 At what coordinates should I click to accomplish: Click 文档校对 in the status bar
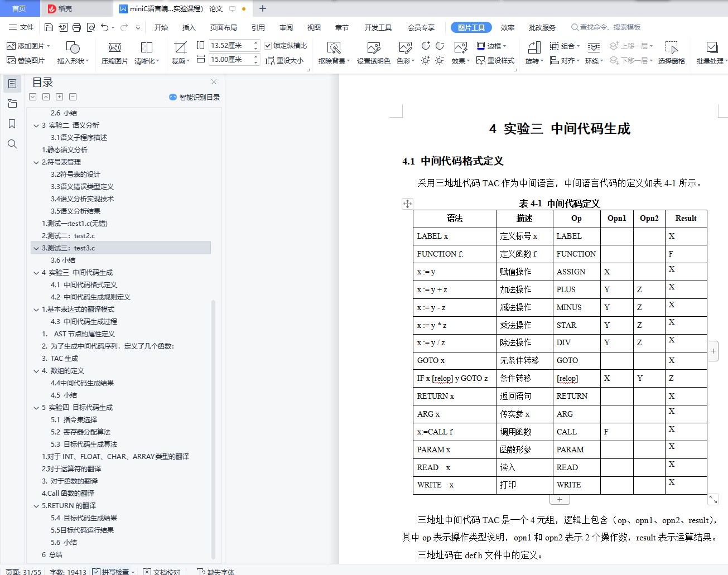[162, 572]
